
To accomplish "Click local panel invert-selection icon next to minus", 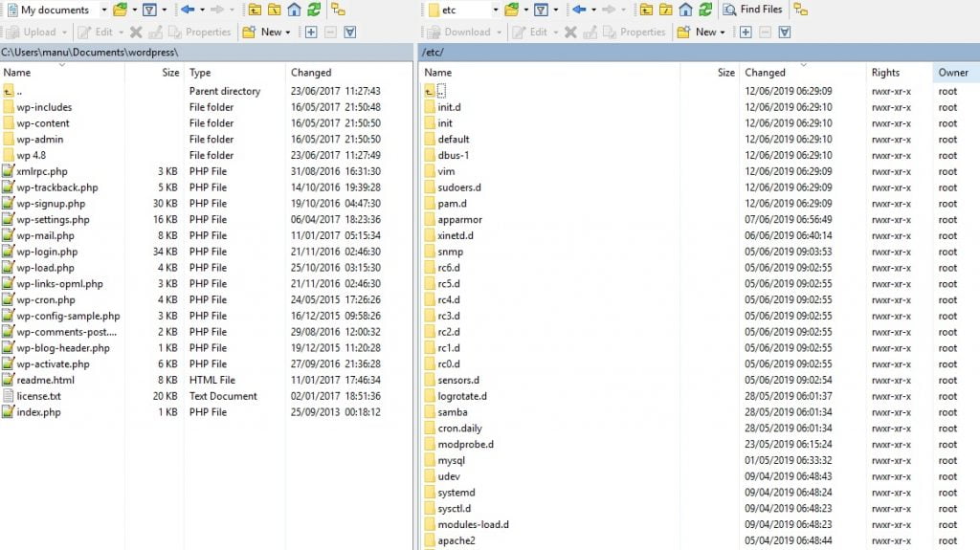I will tap(350, 32).
